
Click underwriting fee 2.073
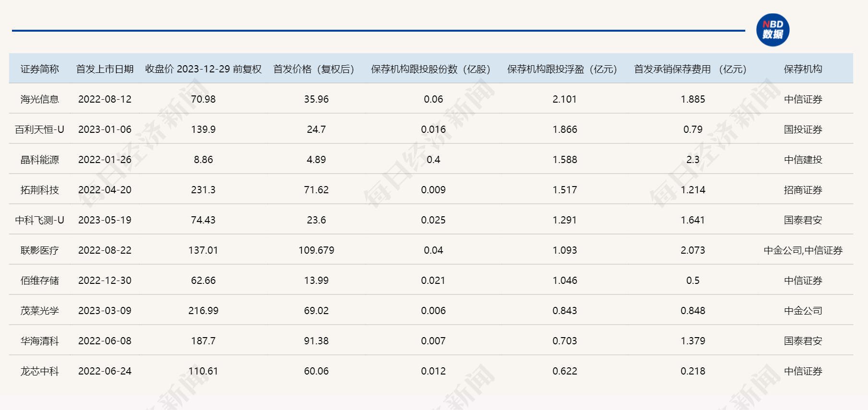(693, 250)
